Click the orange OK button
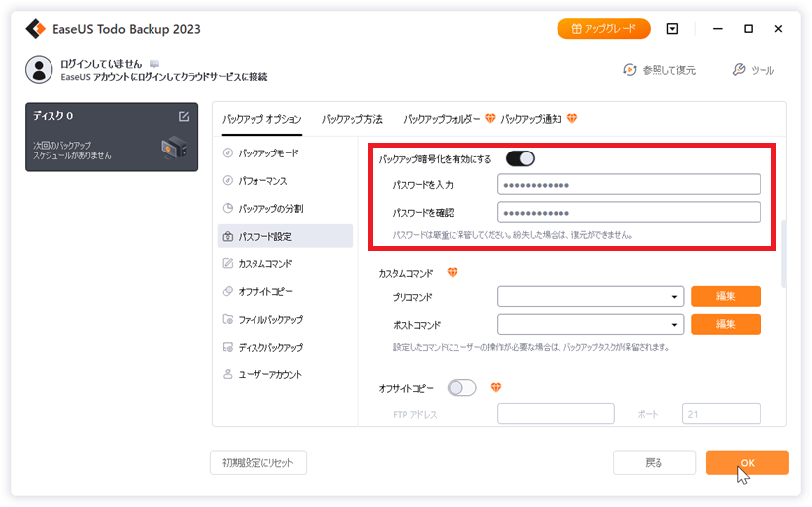Image resolution: width=812 pixels, height=507 pixels. [747, 462]
